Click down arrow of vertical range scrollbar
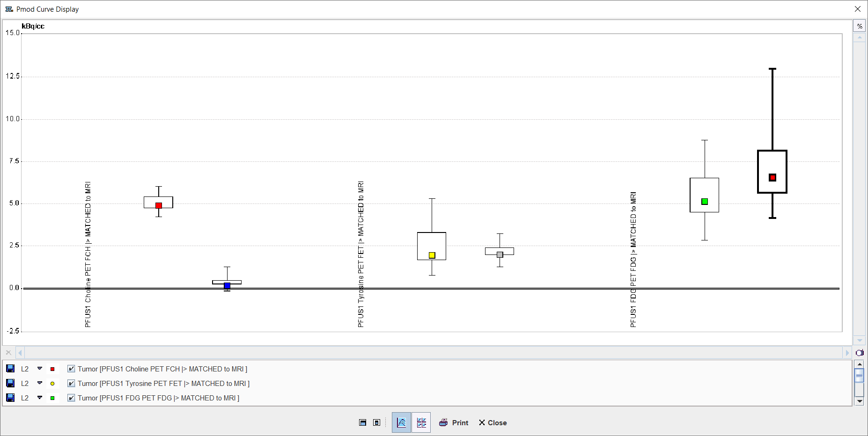 pos(860,341)
